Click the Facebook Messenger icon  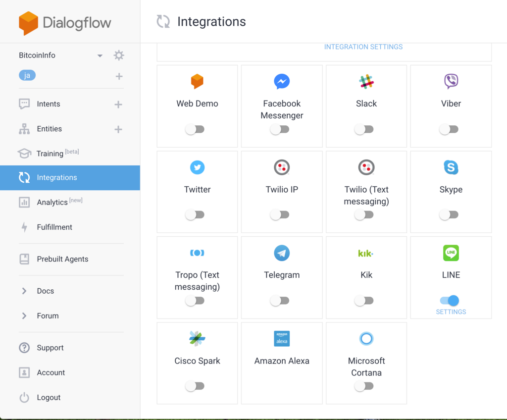(x=282, y=82)
